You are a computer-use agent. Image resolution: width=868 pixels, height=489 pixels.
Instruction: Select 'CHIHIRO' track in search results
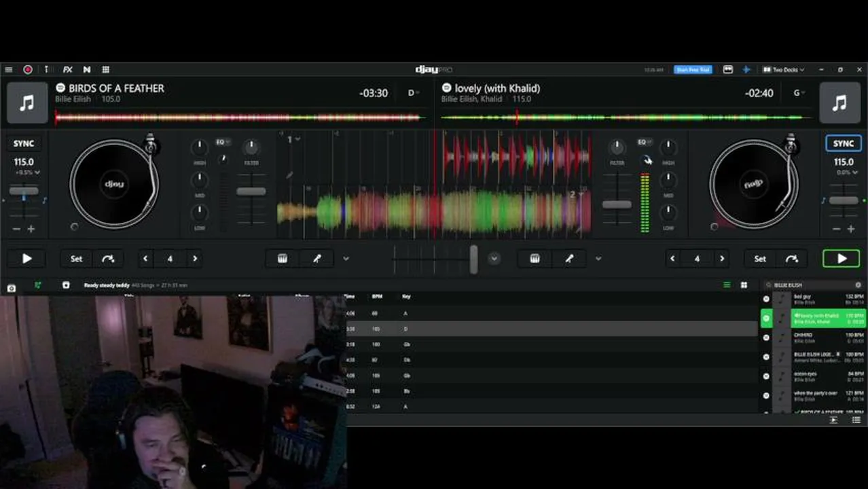pyautogui.click(x=813, y=338)
